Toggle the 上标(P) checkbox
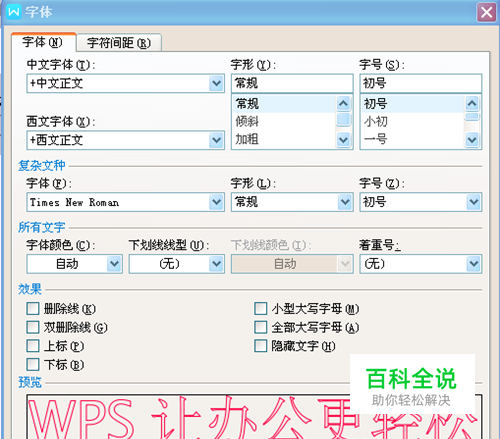The height and width of the screenshot is (439, 500). coord(33,346)
